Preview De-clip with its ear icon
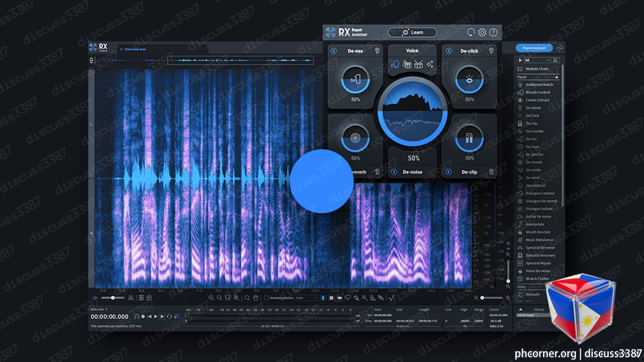This screenshot has width=644, height=362. pyautogui.click(x=491, y=172)
